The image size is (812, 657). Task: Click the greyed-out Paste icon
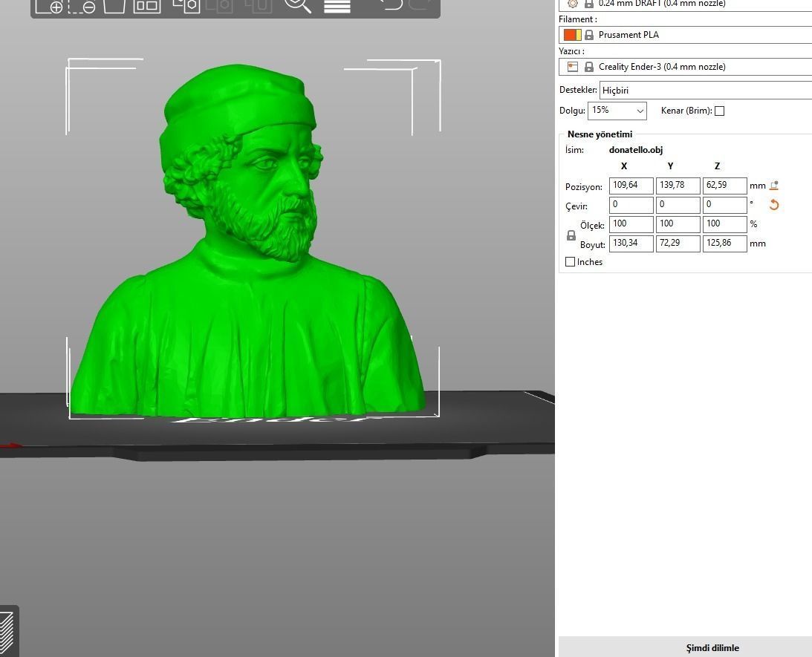[220, 6]
